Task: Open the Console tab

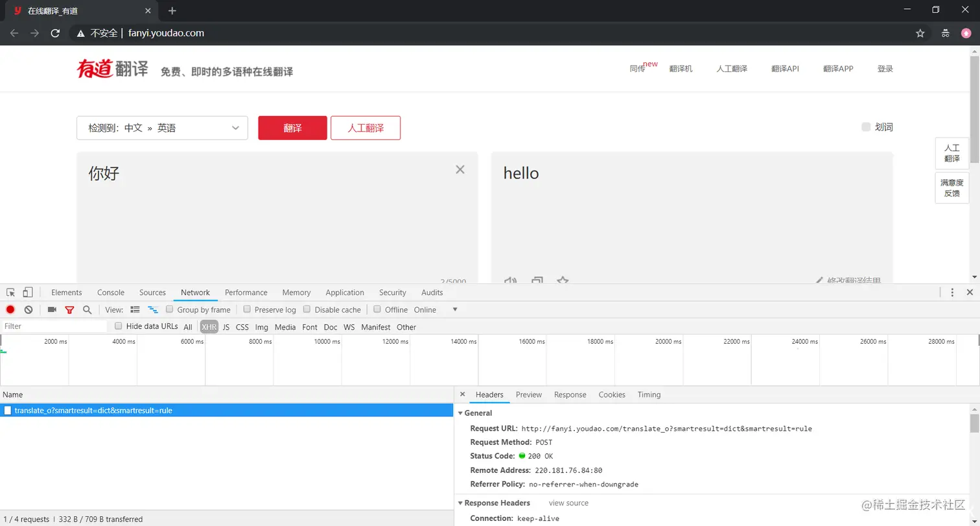Action: [x=111, y=293]
